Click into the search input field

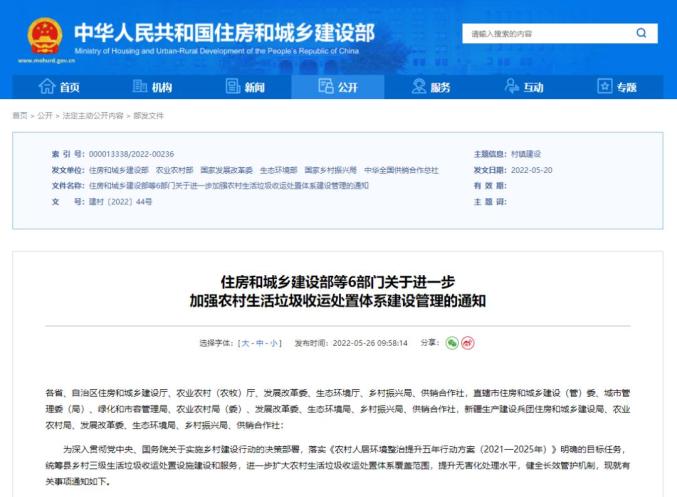click(548, 34)
